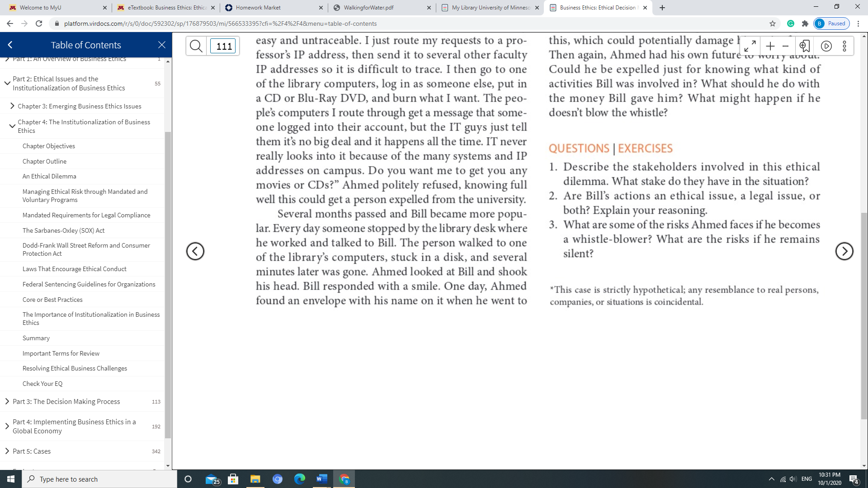Collapse Chapter 4: Institutionalization of Business Ethics
Image resolution: width=868 pixels, height=488 pixels.
[x=12, y=126]
